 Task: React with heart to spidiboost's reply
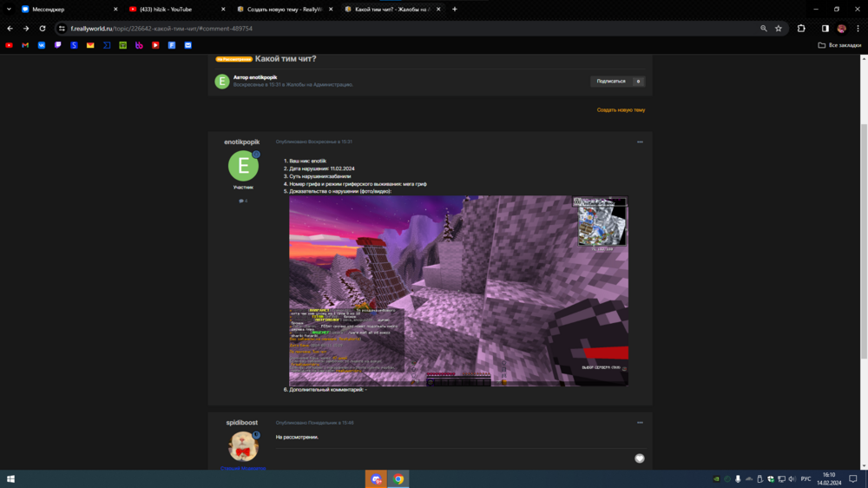(640, 458)
